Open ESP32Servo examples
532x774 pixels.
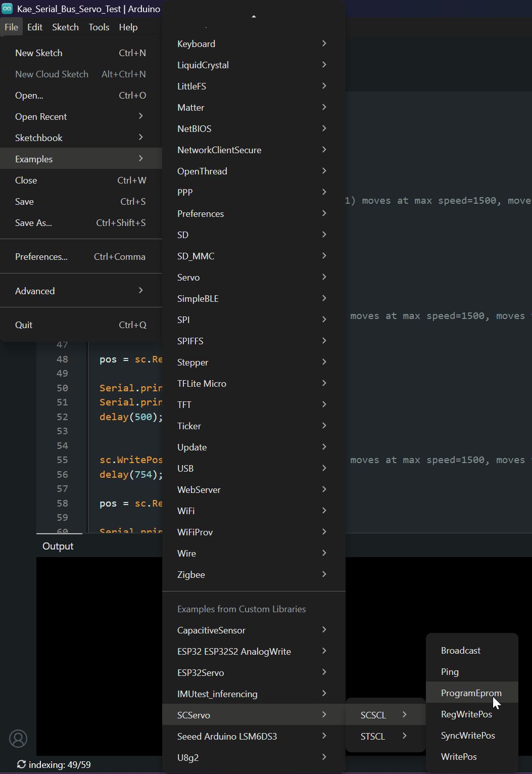click(254, 673)
